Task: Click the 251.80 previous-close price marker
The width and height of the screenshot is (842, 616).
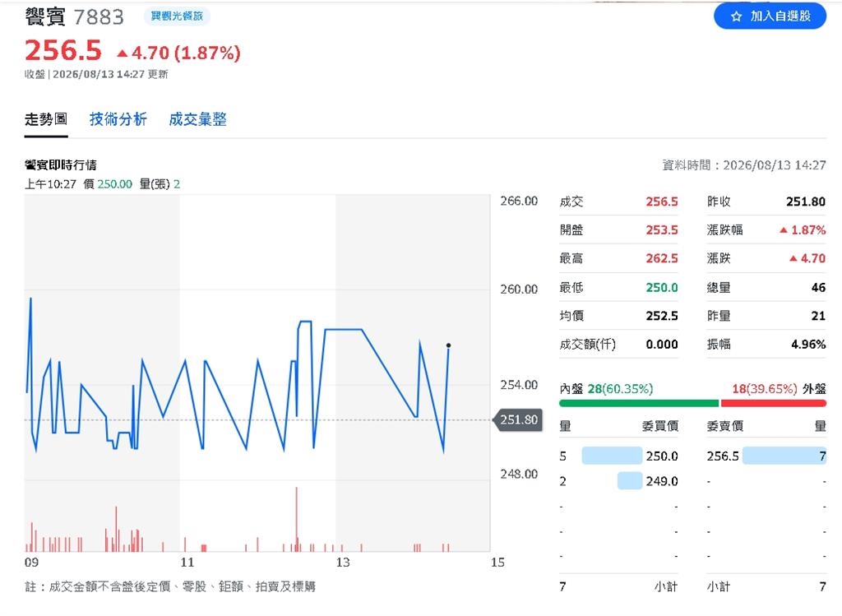Action: (518, 419)
